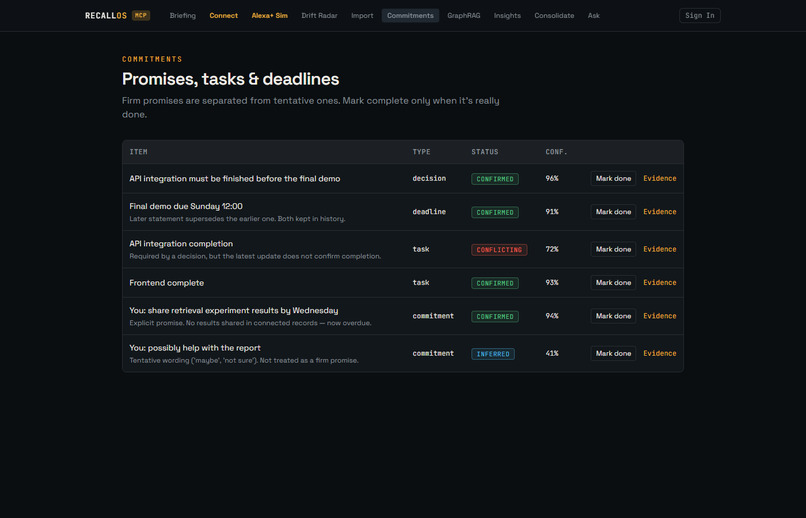The height and width of the screenshot is (518, 806).
Task: Mark done the possibly help with report row
Action: pyautogui.click(x=613, y=354)
